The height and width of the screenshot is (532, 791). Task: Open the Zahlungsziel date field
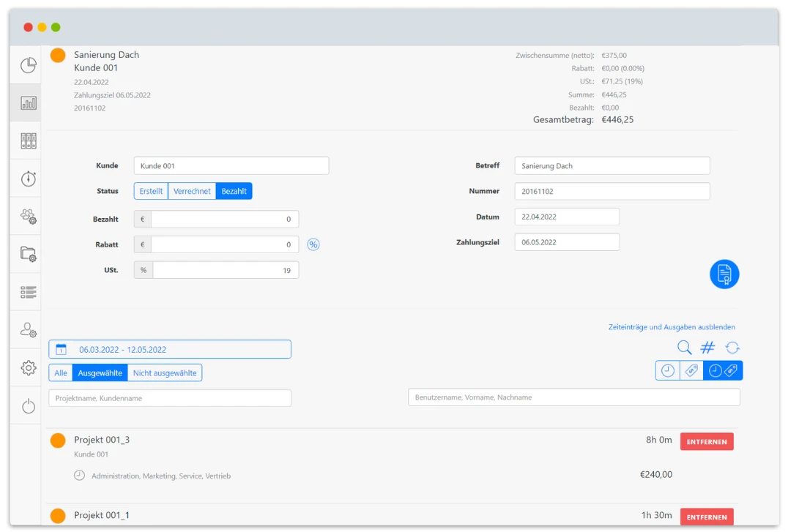566,242
